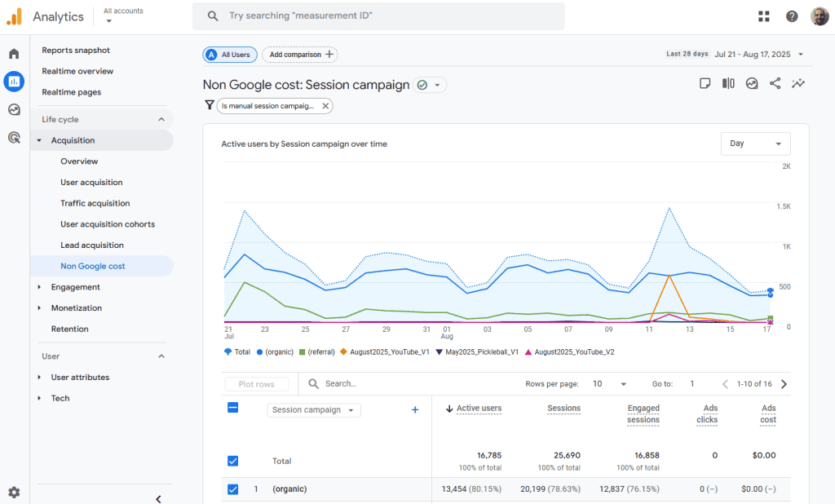Toggle the header select-all rows checkbox

tap(233, 408)
